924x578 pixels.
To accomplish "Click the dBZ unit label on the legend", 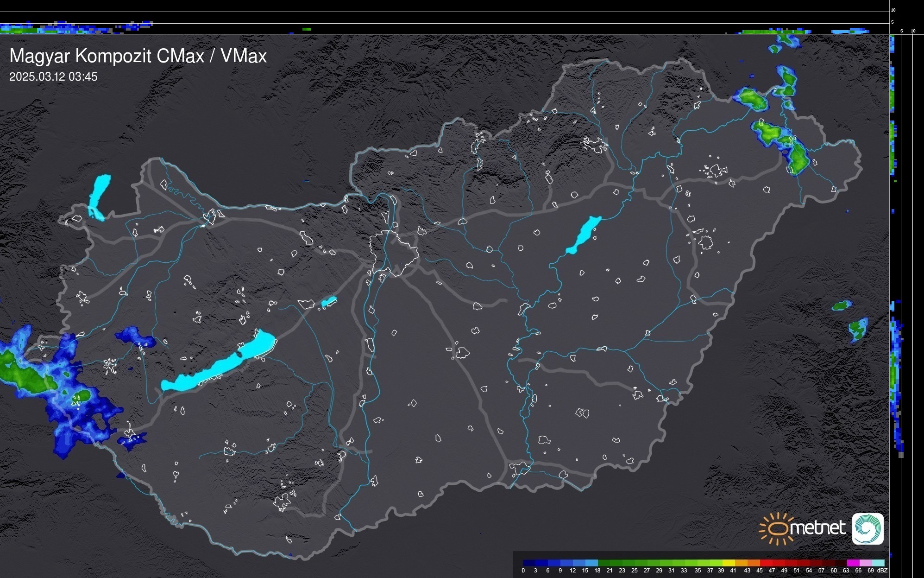I will click(882, 571).
